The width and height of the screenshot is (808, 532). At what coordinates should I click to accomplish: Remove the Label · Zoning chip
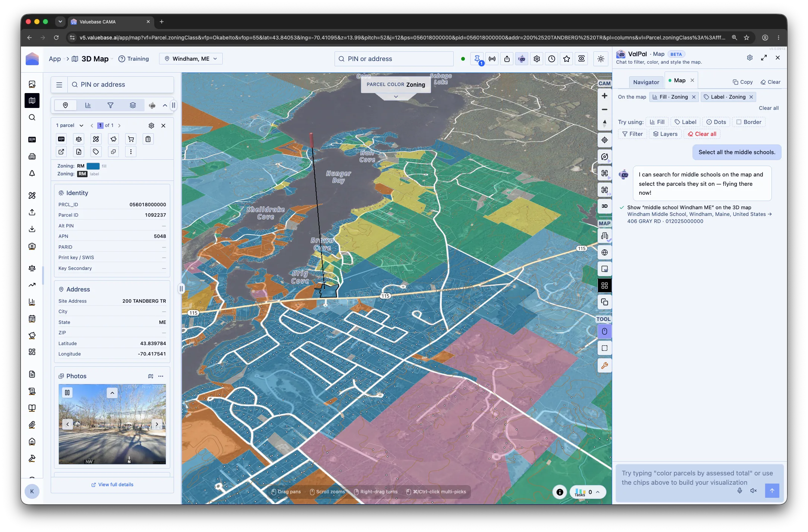coord(751,97)
